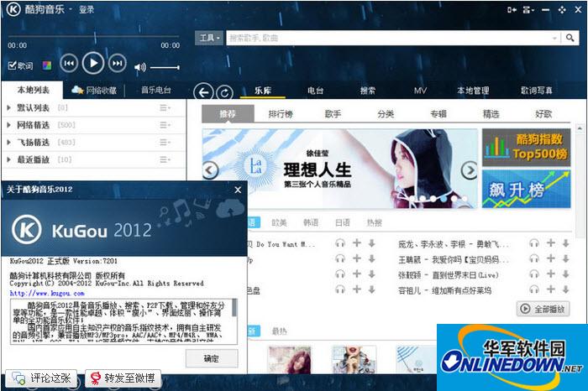This screenshot has height=391, width=588.
Task: Click 登录 to log in
Action: 87,9
